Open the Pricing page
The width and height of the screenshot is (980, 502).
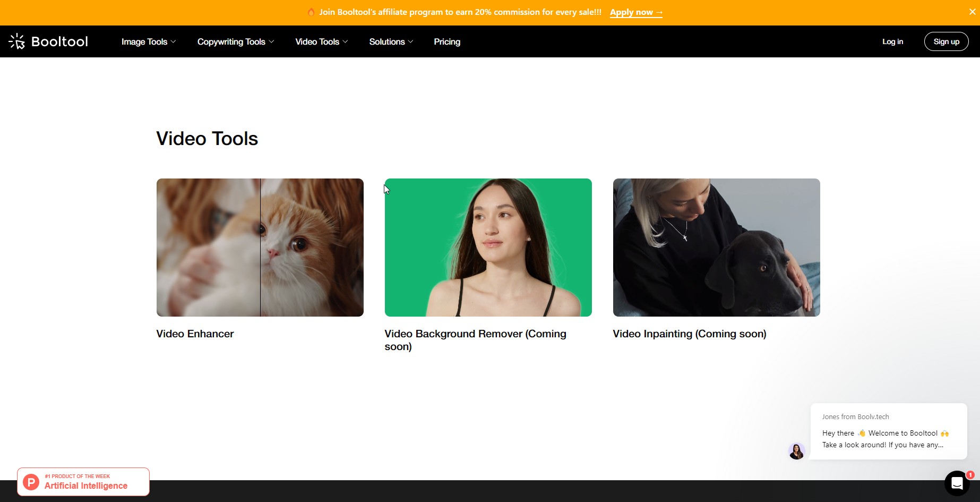447,41
